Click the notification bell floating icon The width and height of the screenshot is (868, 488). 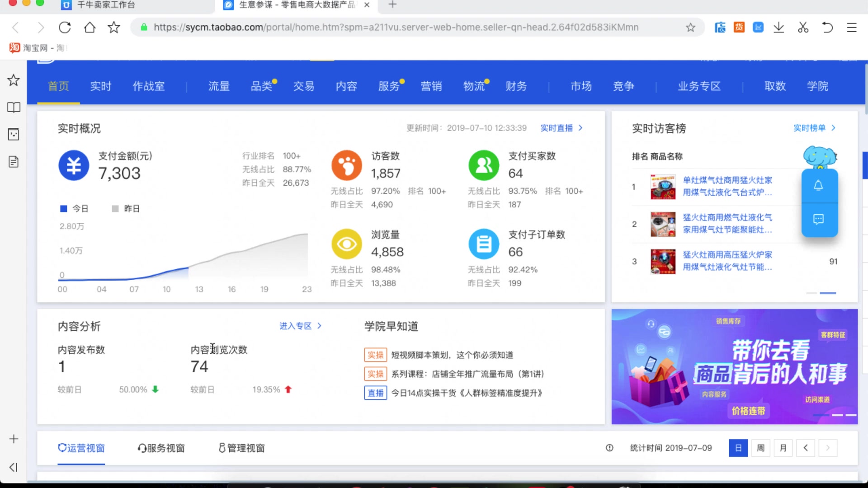[x=818, y=186]
